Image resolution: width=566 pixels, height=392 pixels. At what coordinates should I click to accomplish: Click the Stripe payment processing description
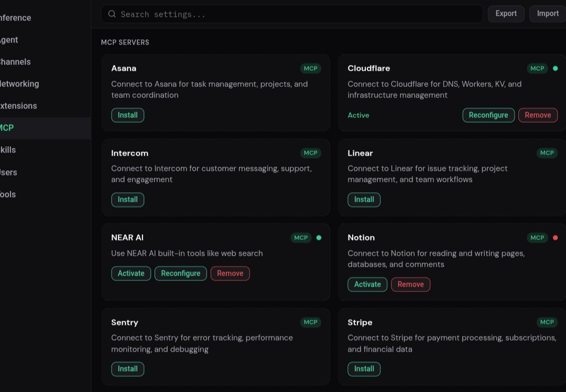pyautogui.click(x=452, y=343)
